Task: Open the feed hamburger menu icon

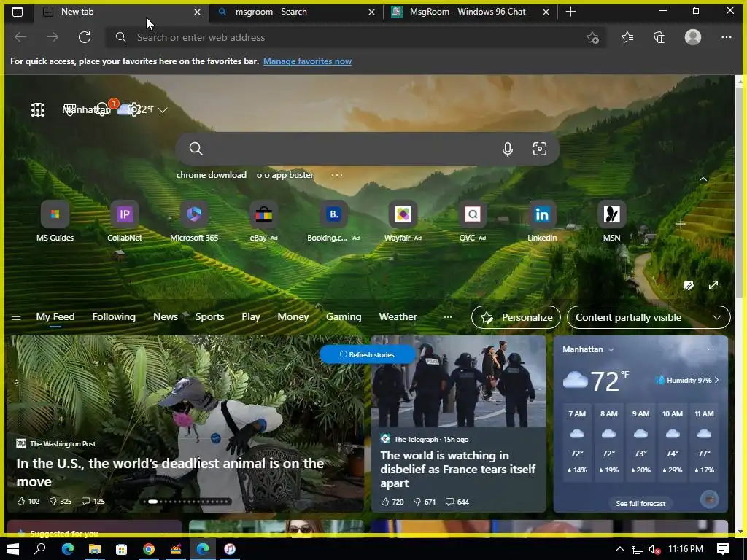Action: point(16,316)
